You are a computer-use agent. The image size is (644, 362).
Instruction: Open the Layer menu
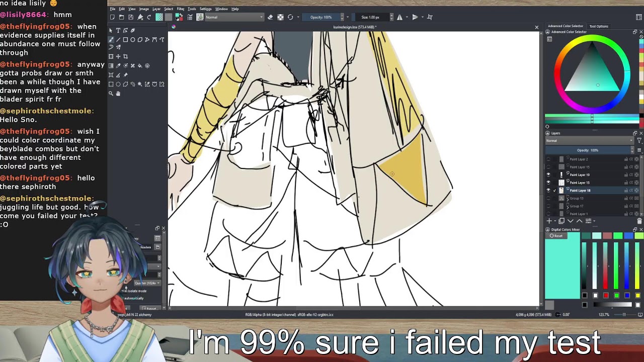tap(156, 9)
